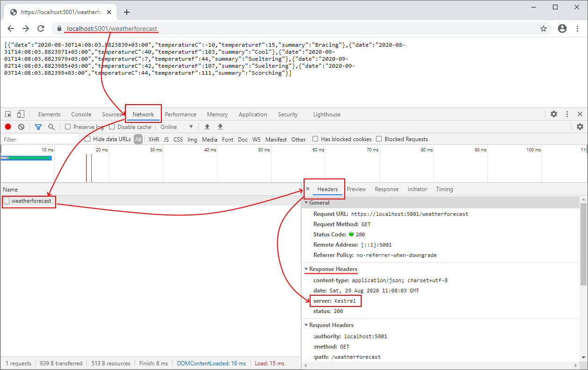Switch to the Security tab
The height and width of the screenshot is (370, 588).
[288, 114]
